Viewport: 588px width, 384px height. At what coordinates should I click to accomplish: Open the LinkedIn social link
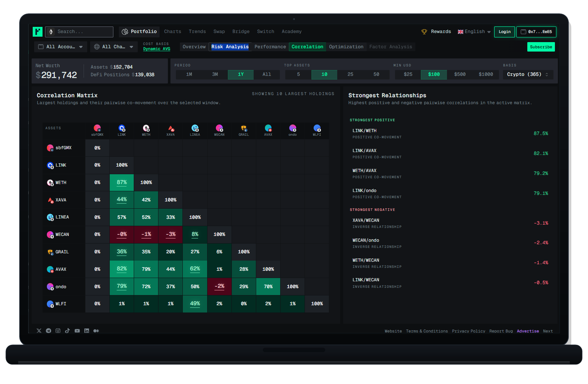click(x=86, y=331)
